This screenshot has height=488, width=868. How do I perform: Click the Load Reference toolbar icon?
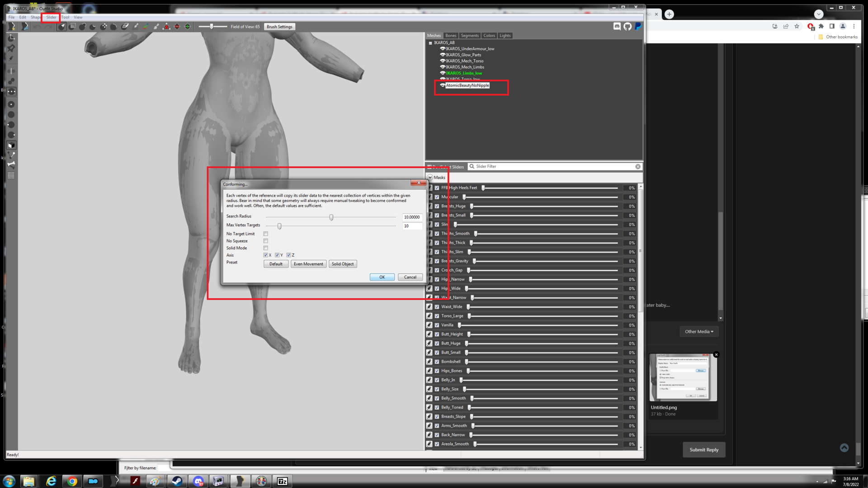pyautogui.click(x=24, y=27)
